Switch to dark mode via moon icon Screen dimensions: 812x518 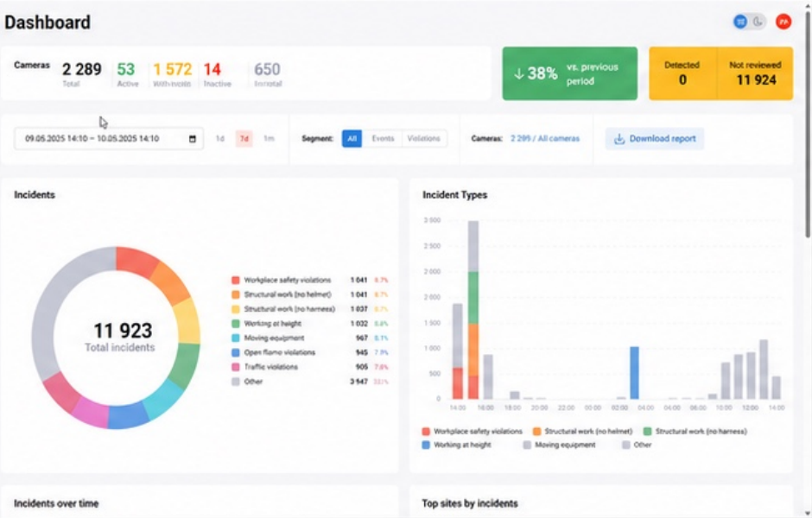point(758,22)
